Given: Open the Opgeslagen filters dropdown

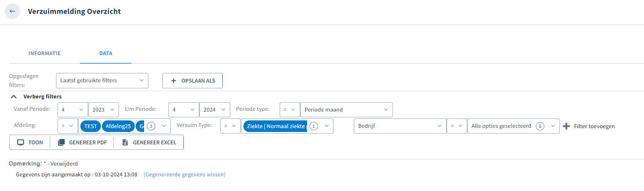Looking at the screenshot, I should [102, 81].
